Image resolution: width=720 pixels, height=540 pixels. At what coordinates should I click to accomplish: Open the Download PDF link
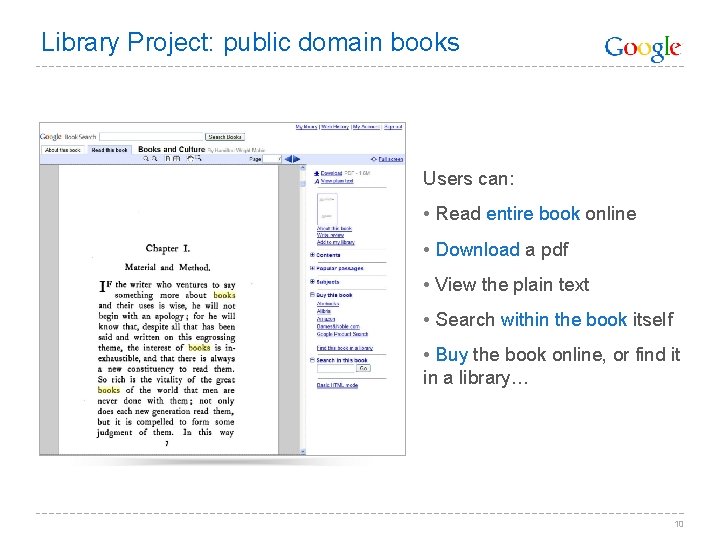coord(331,173)
